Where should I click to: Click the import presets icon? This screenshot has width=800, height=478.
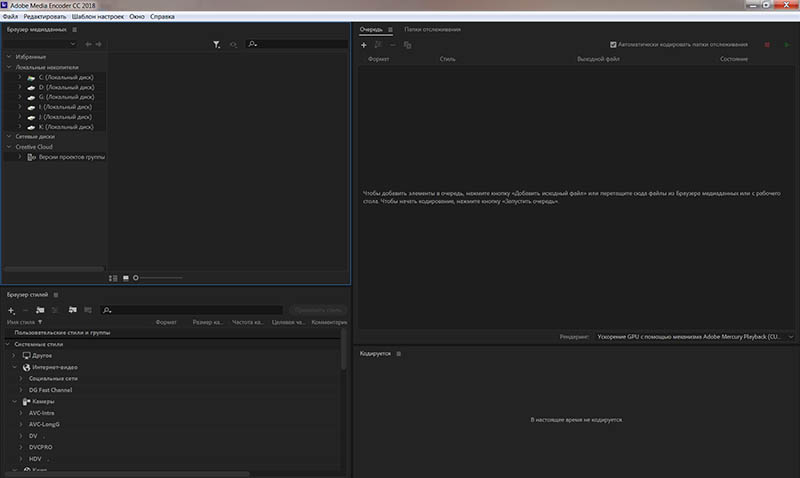72,310
